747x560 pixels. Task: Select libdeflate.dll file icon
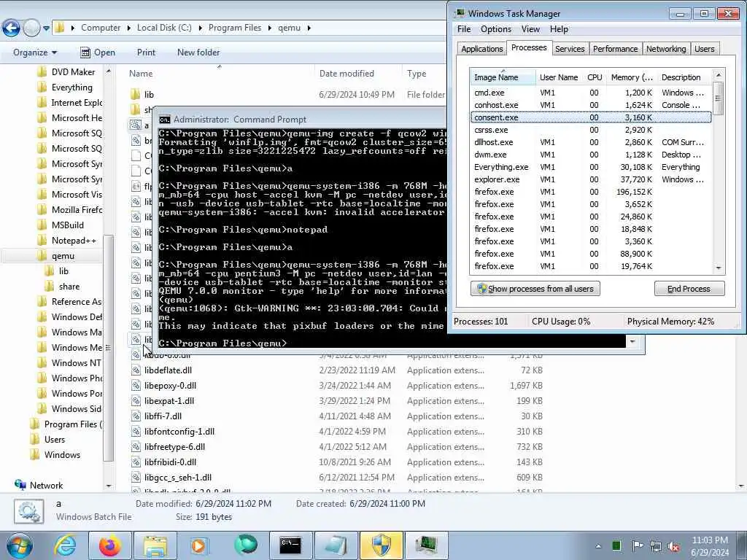point(136,370)
